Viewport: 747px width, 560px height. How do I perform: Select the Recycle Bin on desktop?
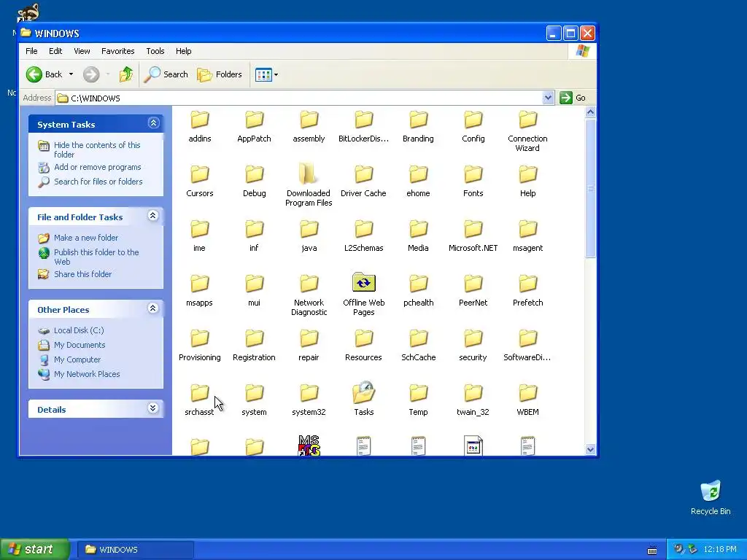coord(711,497)
